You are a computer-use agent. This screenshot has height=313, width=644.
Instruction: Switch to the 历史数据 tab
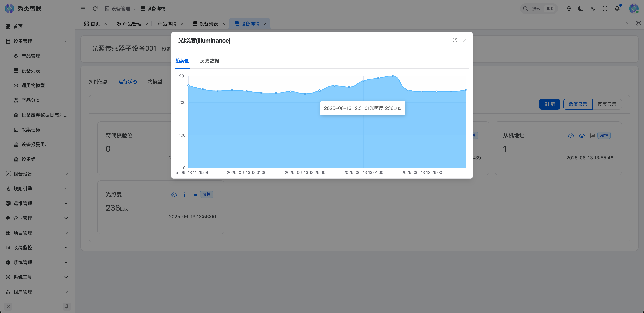tap(209, 61)
